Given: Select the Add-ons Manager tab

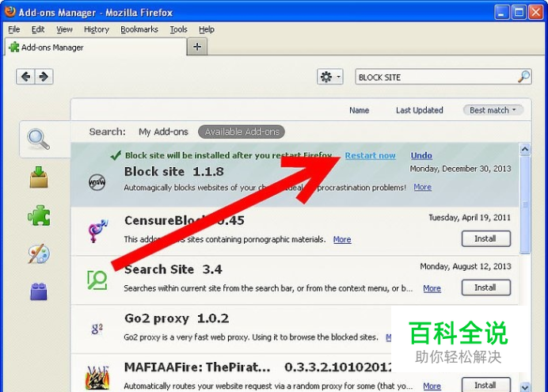Looking at the screenshot, I should [x=96, y=47].
